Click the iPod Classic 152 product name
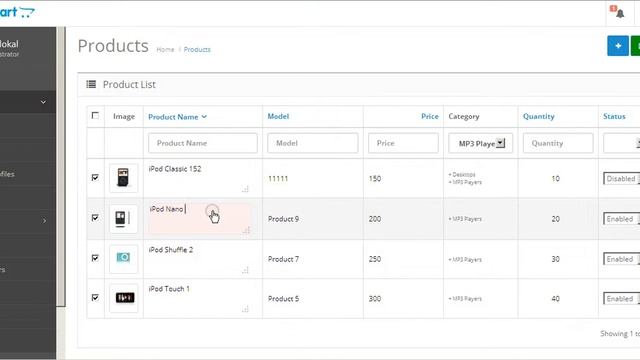Viewport: 640px width, 360px height. pos(175,169)
